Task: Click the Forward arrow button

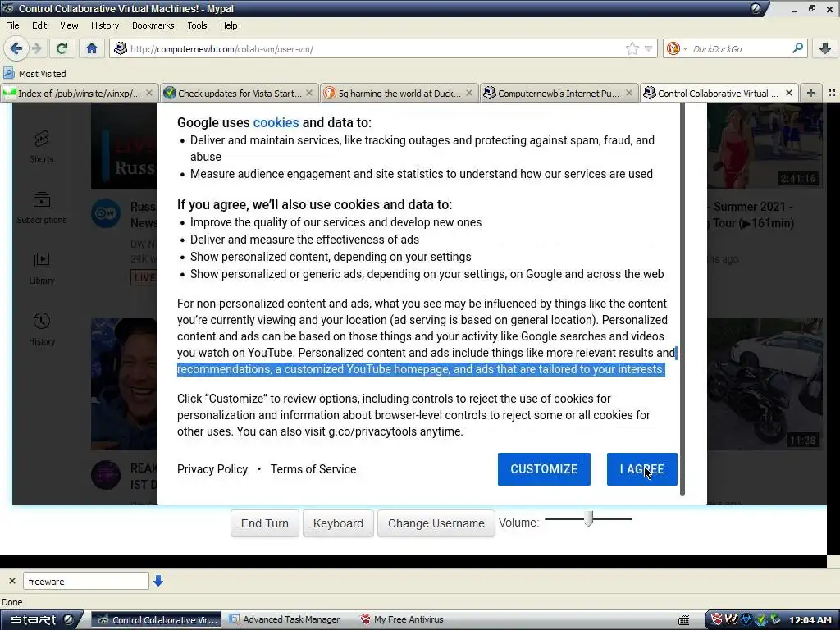Action: 36,48
